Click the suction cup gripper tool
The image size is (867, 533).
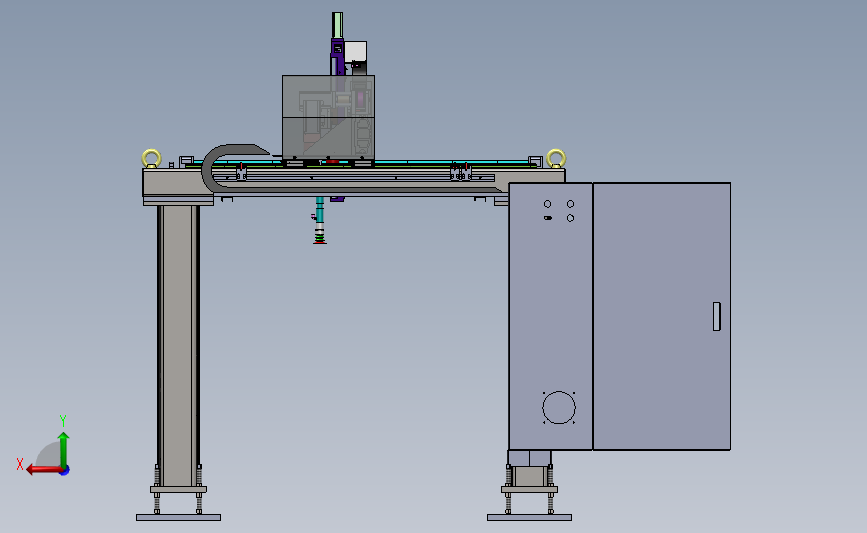click(320, 221)
